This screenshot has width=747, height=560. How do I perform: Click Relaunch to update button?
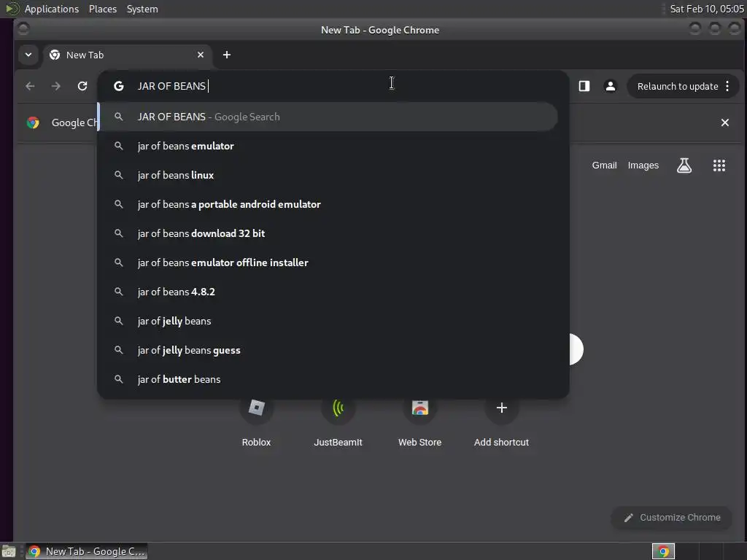tap(678, 86)
